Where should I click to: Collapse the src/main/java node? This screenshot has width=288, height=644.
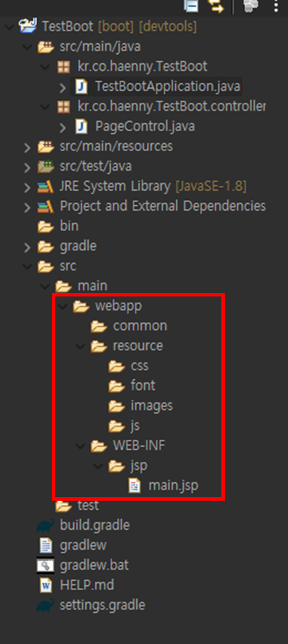[27, 48]
